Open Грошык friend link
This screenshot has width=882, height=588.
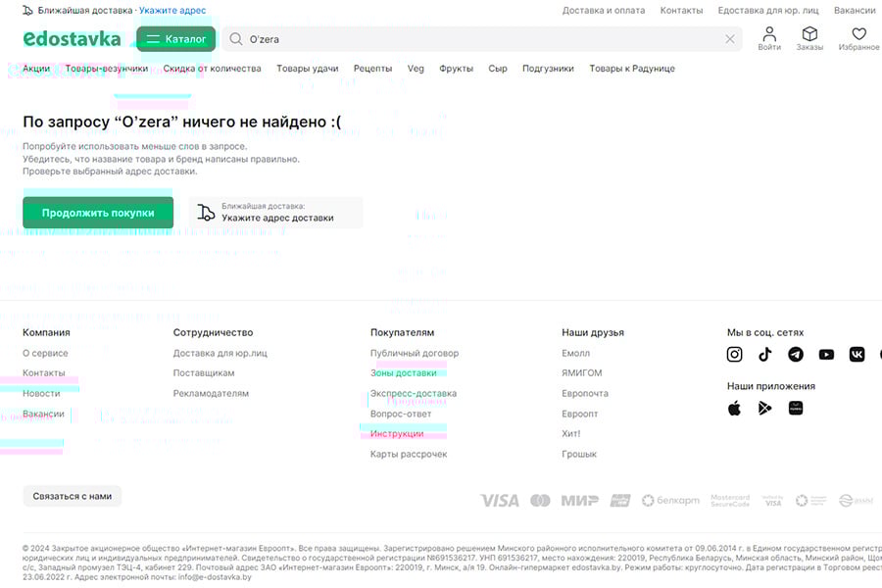579,454
